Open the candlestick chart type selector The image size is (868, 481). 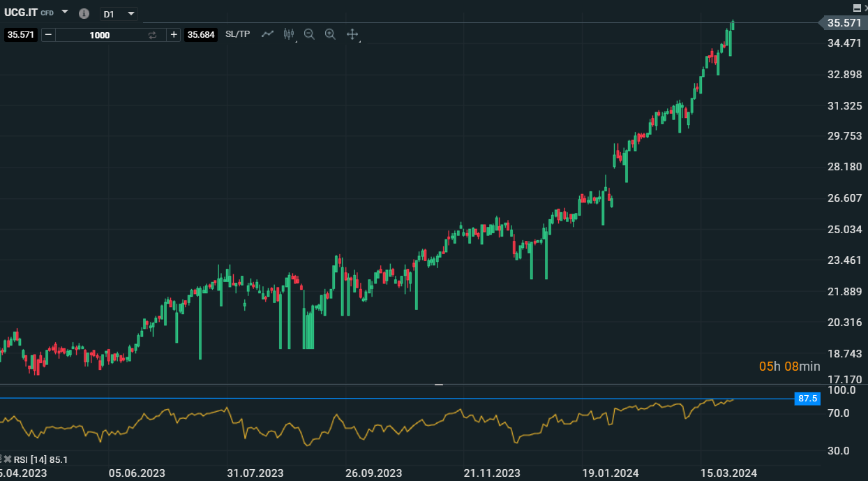289,34
